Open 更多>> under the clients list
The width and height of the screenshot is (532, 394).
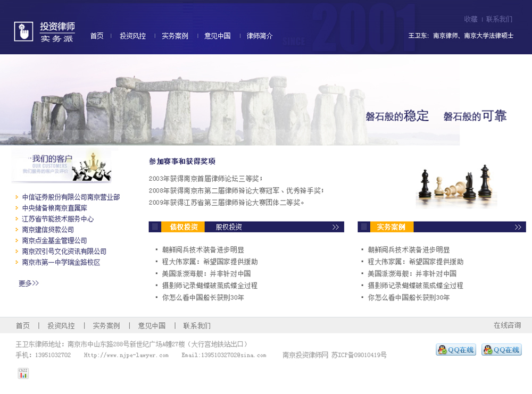point(29,283)
